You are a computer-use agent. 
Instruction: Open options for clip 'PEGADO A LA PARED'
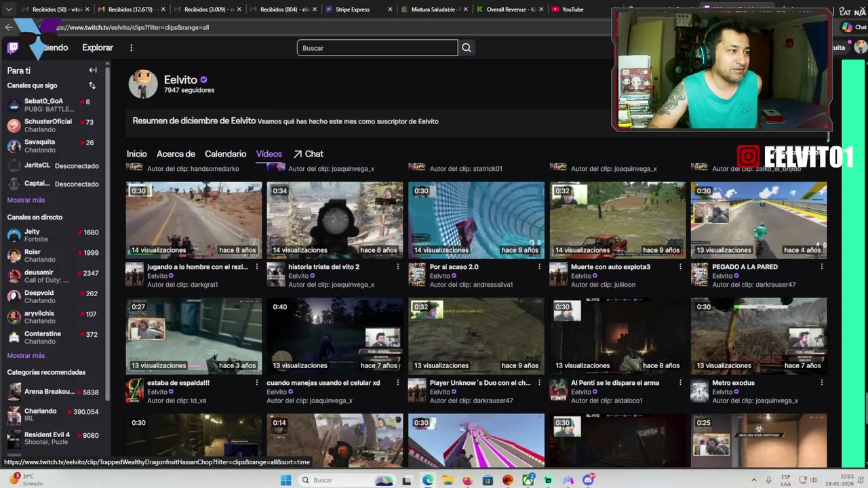point(821,267)
